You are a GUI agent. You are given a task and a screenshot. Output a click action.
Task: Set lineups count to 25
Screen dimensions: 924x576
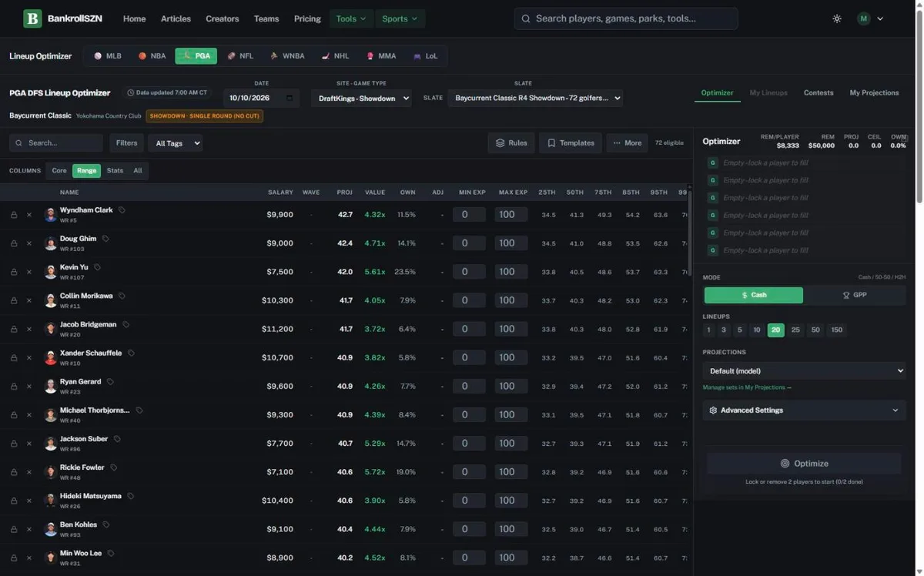795,330
